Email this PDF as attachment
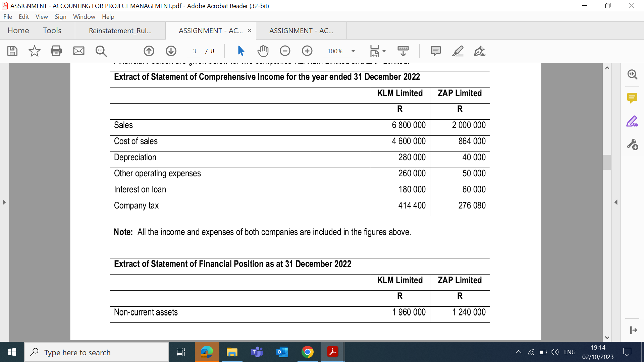Viewport: 644px width, 362px height. [78, 51]
